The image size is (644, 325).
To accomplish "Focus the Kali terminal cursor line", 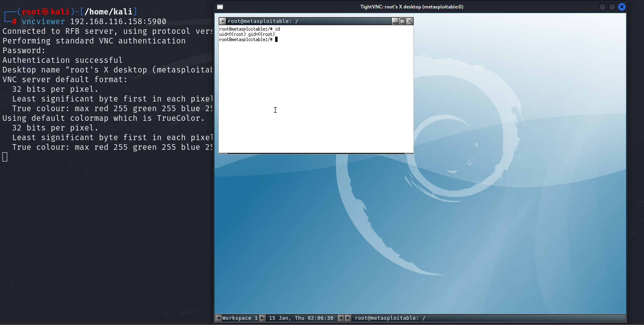I will coord(5,157).
